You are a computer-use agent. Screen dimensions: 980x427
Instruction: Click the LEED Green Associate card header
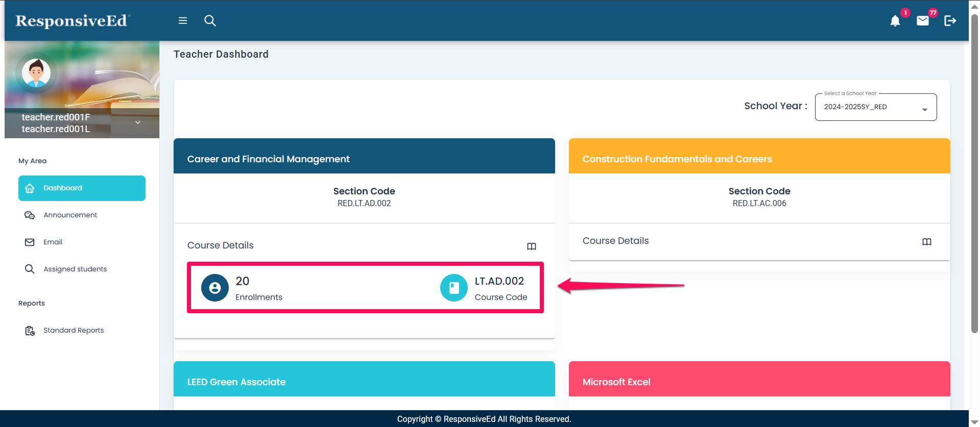364,382
